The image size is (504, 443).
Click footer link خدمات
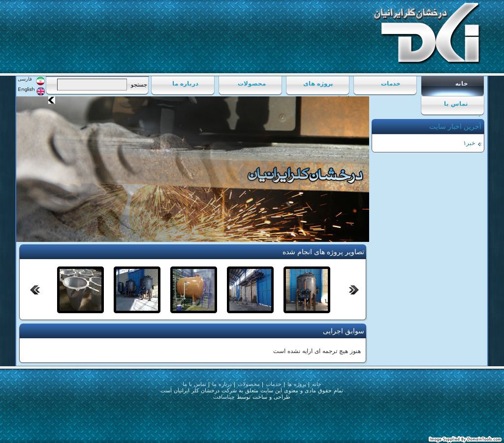[274, 384]
